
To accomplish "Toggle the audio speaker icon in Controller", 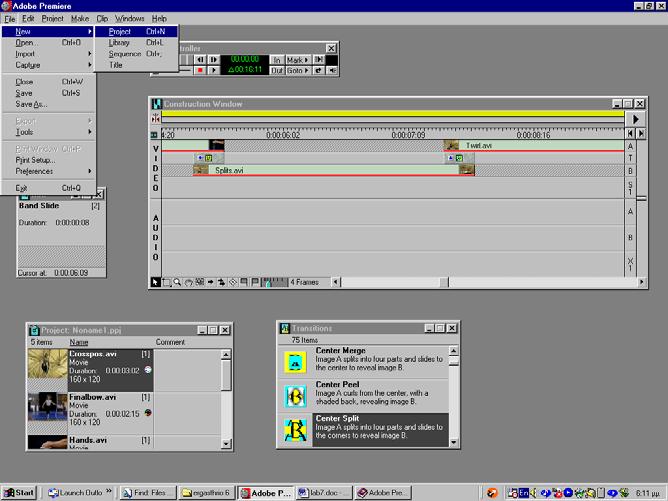I will tap(332, 70).
